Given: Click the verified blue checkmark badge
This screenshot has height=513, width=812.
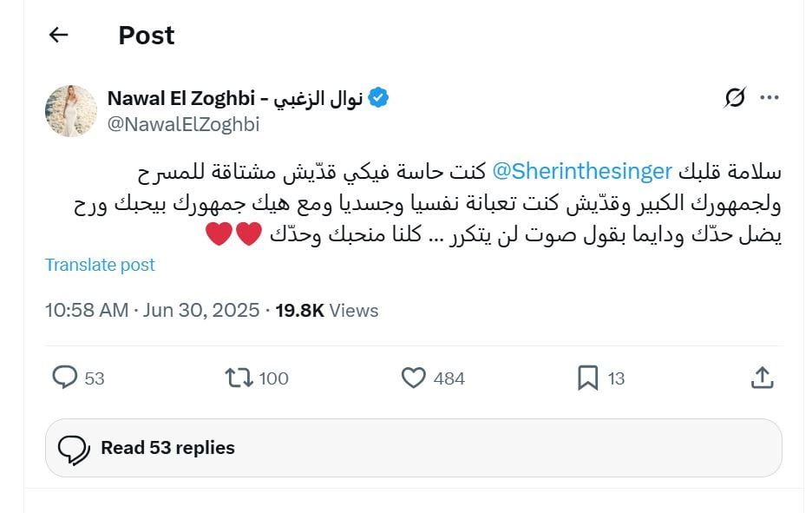Looking at the screenshot, I should [x=378, y=98].
